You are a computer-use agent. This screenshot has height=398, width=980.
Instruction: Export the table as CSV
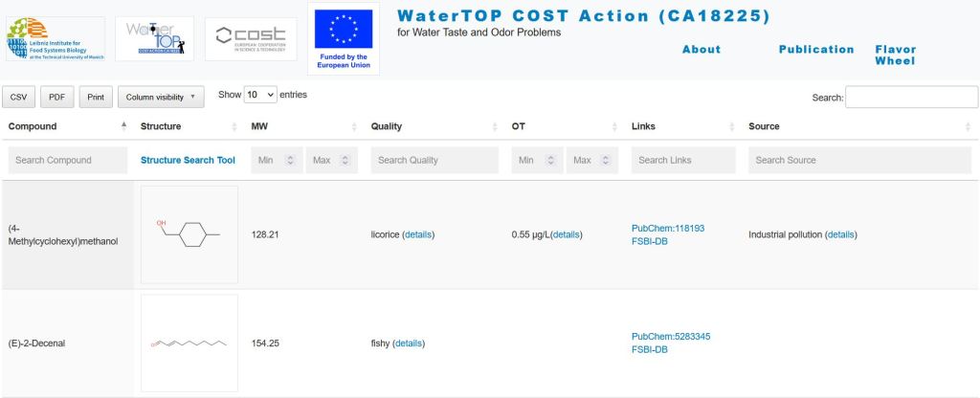coord(19,97)
